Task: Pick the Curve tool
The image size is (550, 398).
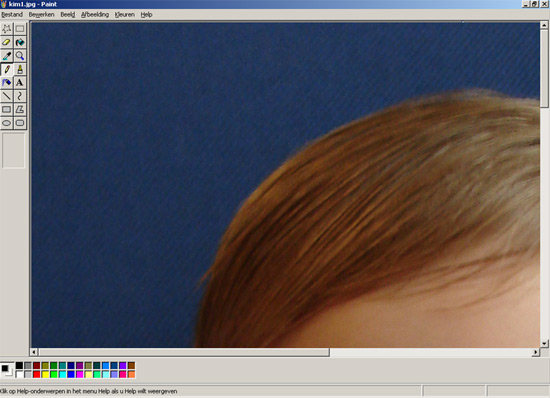Action: coord(20,96)
